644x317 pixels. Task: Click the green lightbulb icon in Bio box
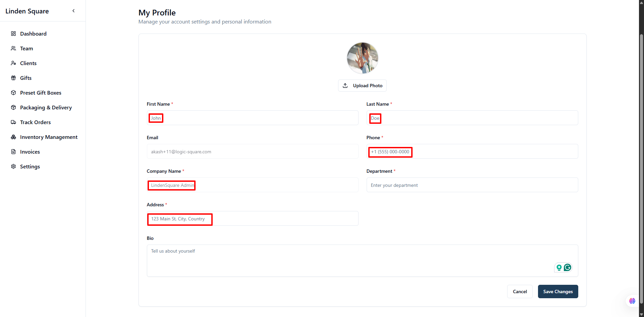point(559,267)
